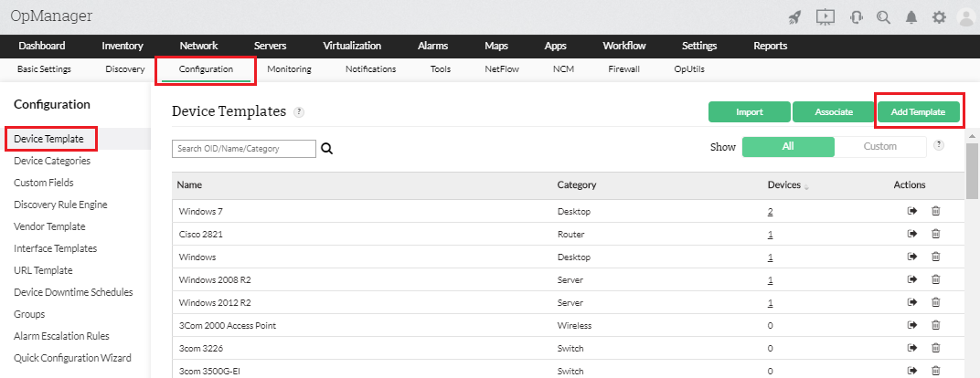Click the user profile avatar icon
Image resolution: width=980 pixels, height=378 pixels.
point(965,16)
